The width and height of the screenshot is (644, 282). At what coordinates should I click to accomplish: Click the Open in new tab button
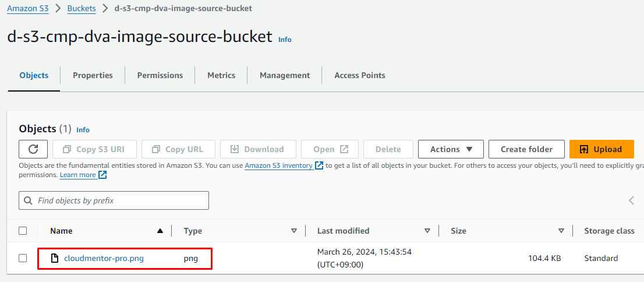pos(330,149)
